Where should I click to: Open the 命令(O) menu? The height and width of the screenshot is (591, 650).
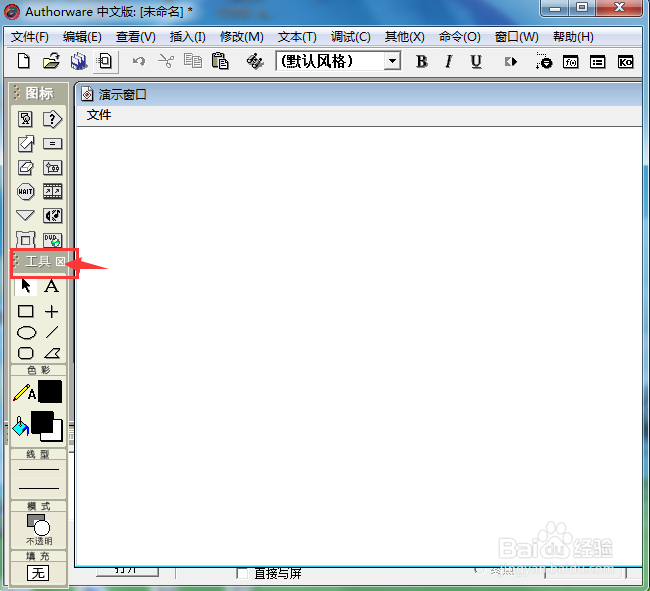pyautogui.click(x=459, y=37)
